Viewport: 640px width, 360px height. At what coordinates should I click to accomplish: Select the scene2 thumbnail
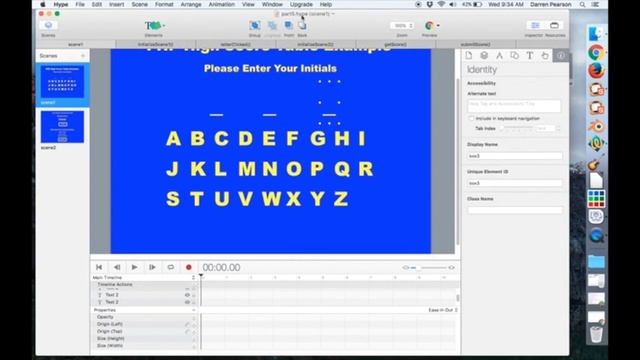(62, 127)
